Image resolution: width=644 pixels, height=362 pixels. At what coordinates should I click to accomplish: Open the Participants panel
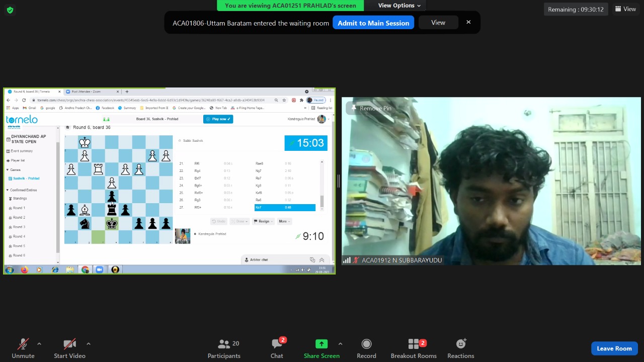[224, 348]
